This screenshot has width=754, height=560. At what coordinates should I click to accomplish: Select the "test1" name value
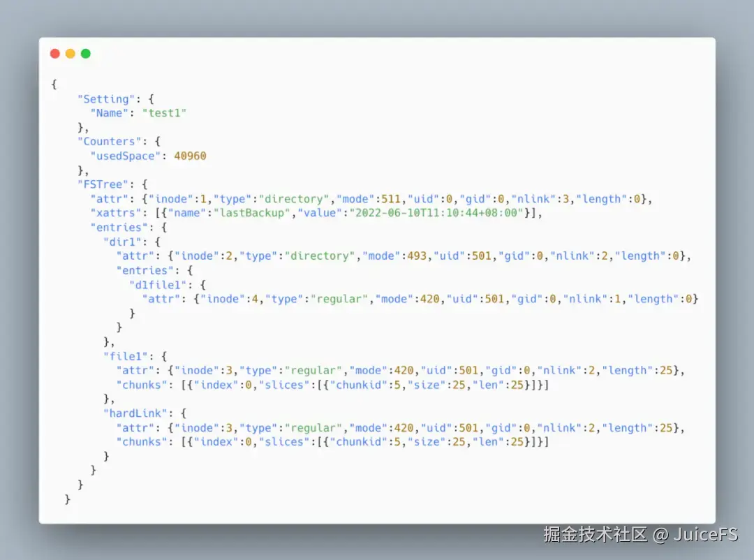pyautogui.click(x=164, y=113)
